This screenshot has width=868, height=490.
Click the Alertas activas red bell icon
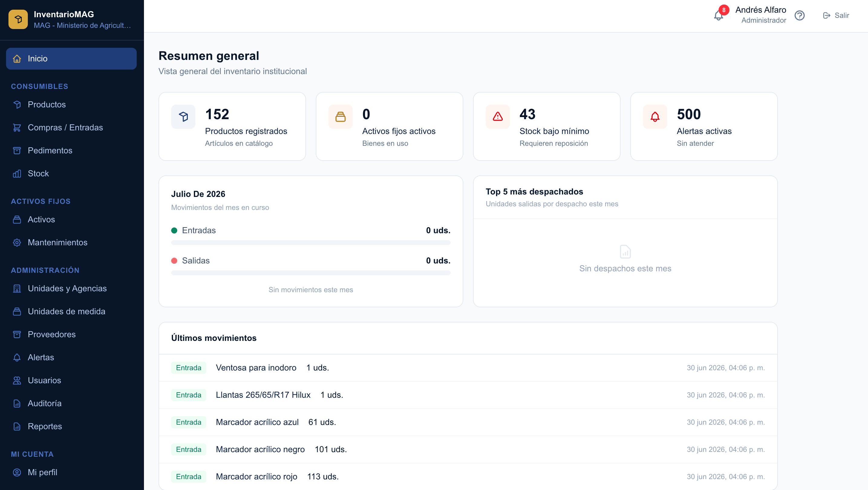click(655, 117)
